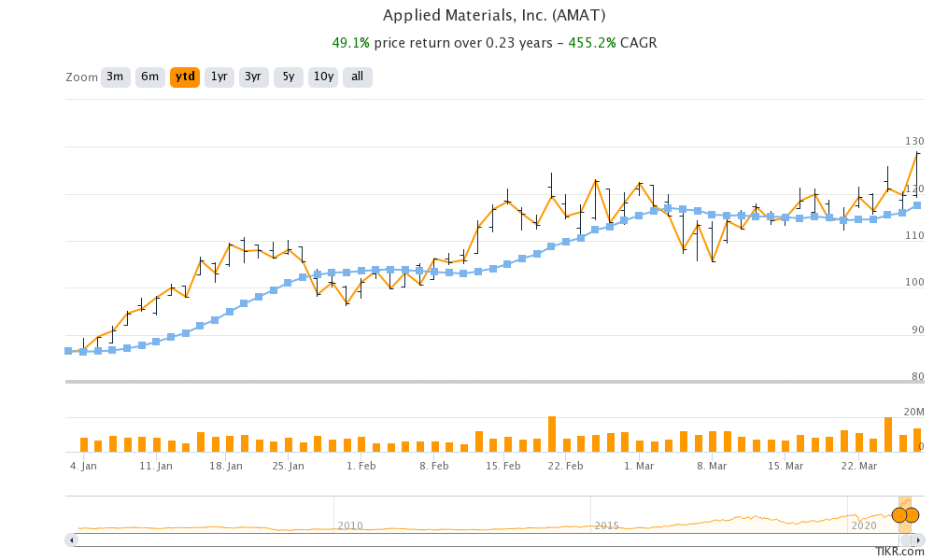Viewport: 934px width, 560px height.
Task: Click the last price point near 129
Action: pos(917,154)
